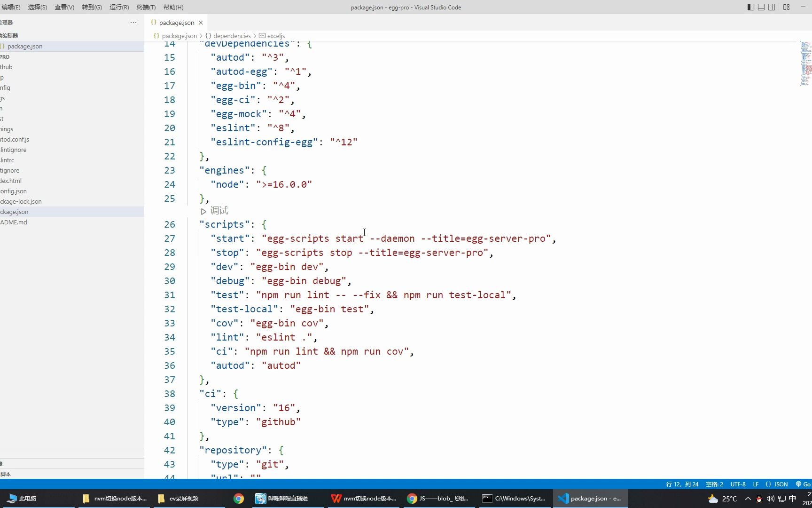Click 空格: 2 indentation status
Image resolution: width=812 pixels, height=508 pixels.
[714, 484]
